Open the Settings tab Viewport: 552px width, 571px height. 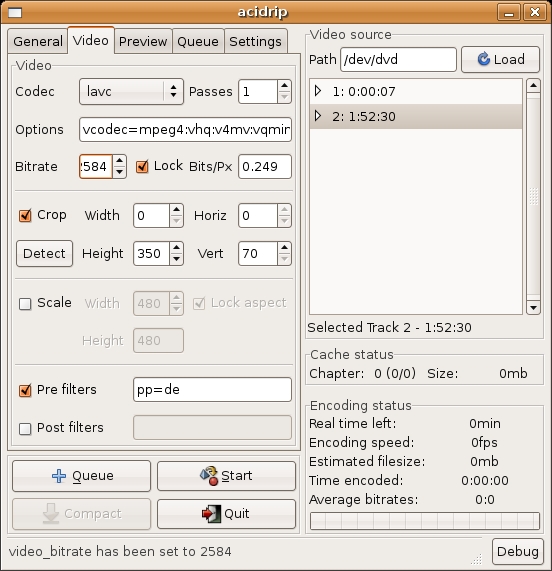click(x=256, y=42)
